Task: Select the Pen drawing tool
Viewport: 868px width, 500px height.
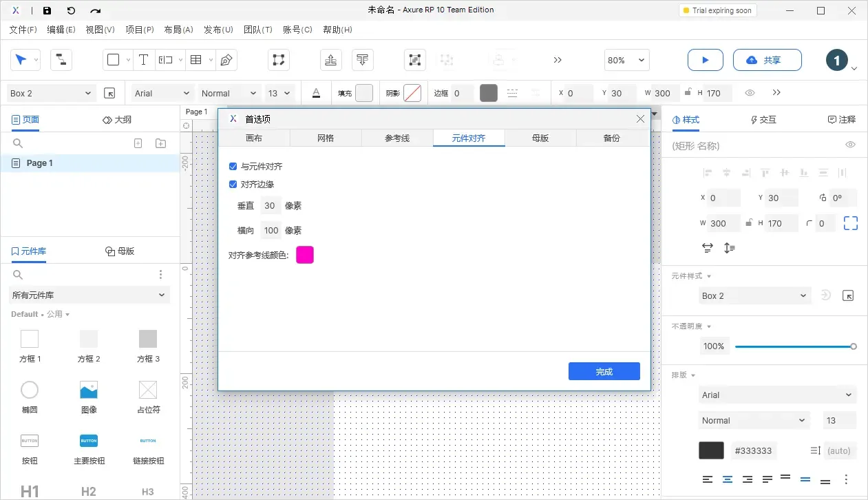Action: (x=226, y=60)
